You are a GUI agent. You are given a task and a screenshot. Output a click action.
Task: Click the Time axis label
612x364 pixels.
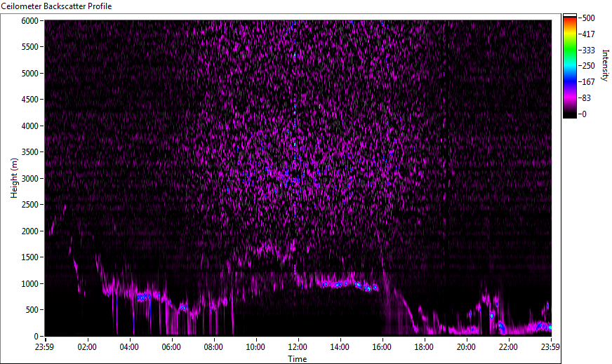coord(298,359)
